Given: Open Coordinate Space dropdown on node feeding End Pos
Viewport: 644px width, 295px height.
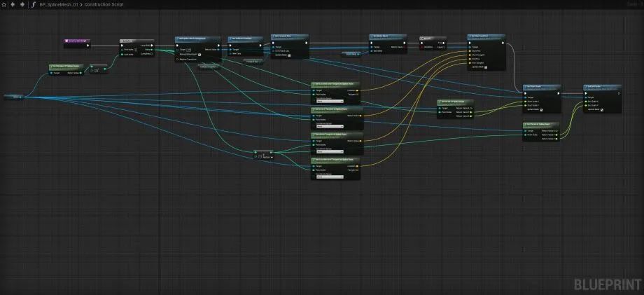Looking at the screenshot, I should tap(330, 177).
